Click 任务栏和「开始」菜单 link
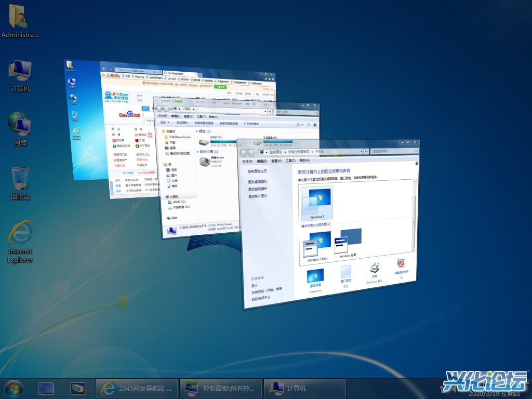532x399 pixels. 267,290
